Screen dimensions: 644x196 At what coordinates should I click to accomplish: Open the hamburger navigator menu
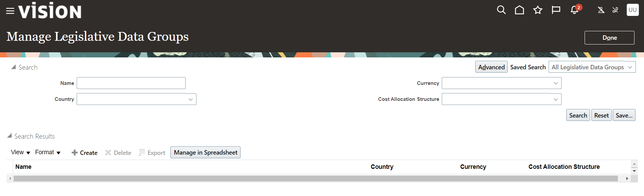tap(10, 11)
